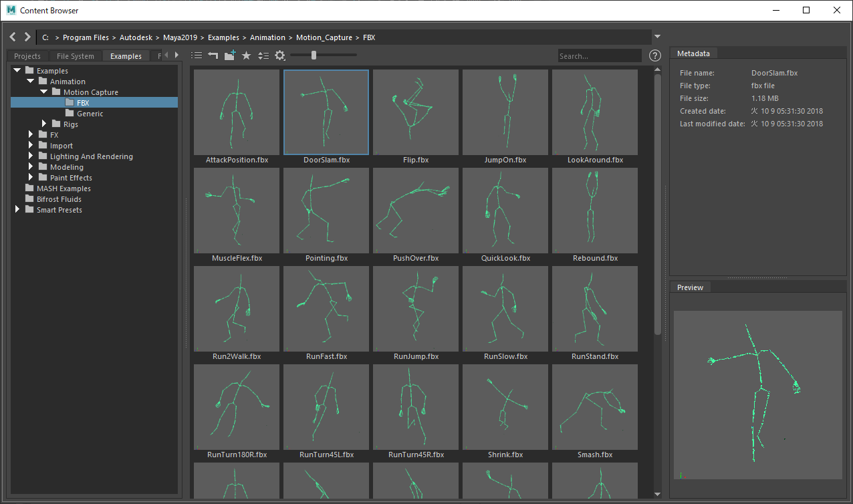The height and width of the screenshot is (504, 853).
Task: Select the LookAround.fbx thumbnail
Action: click(x=595, y=112)
